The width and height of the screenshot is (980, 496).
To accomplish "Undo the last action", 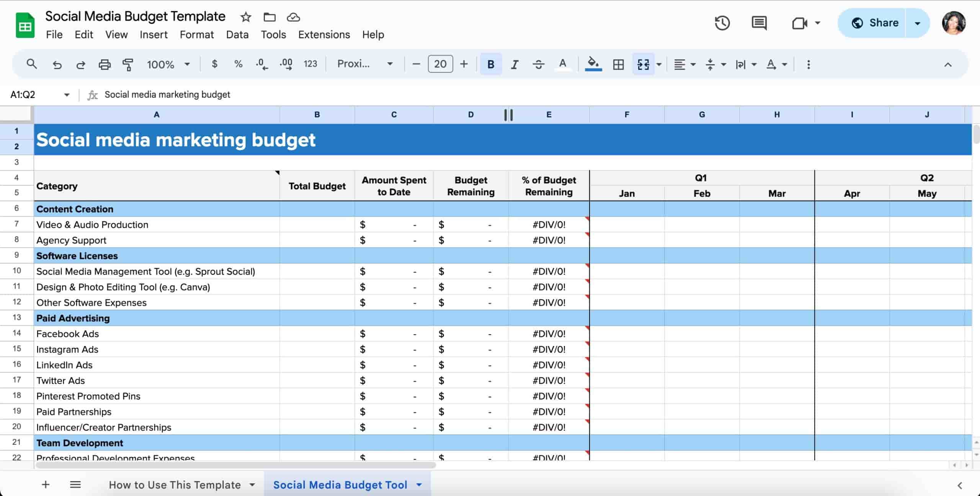I will (x=57, y=64).
